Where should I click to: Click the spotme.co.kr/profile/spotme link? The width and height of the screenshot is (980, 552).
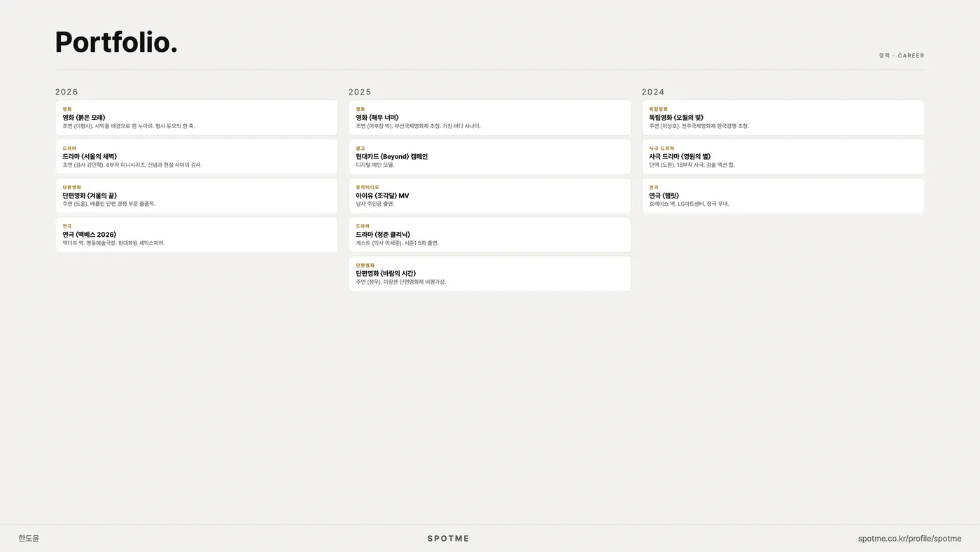click(x=909, y=539)
